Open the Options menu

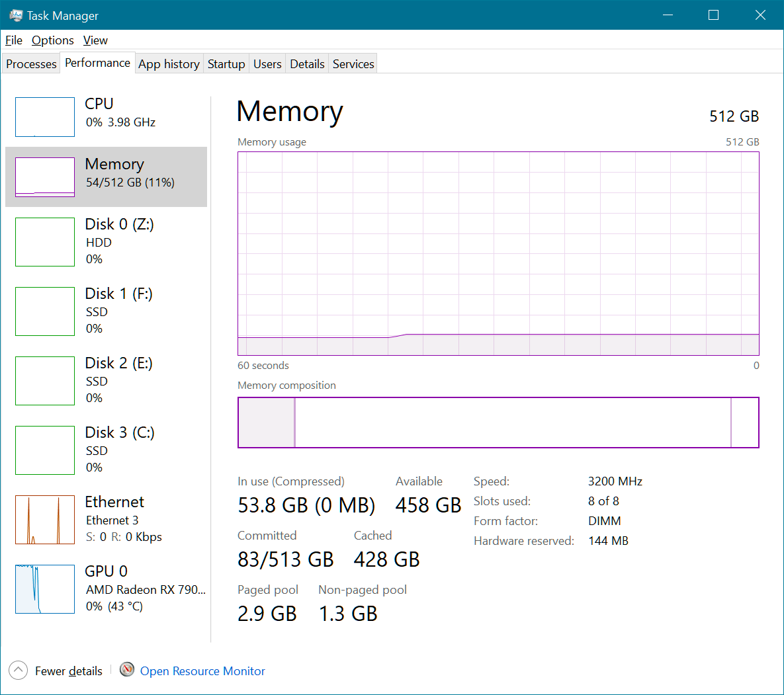click(52, 40)
